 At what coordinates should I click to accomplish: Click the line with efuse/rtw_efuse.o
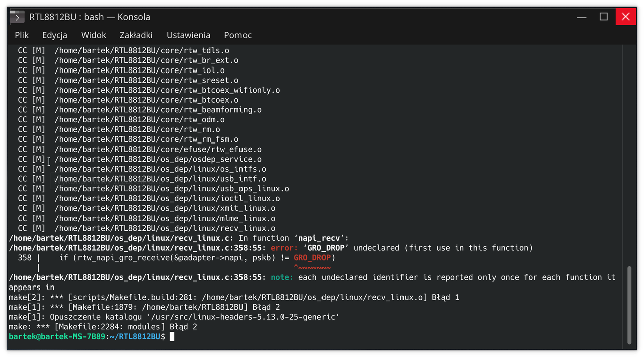140,149
